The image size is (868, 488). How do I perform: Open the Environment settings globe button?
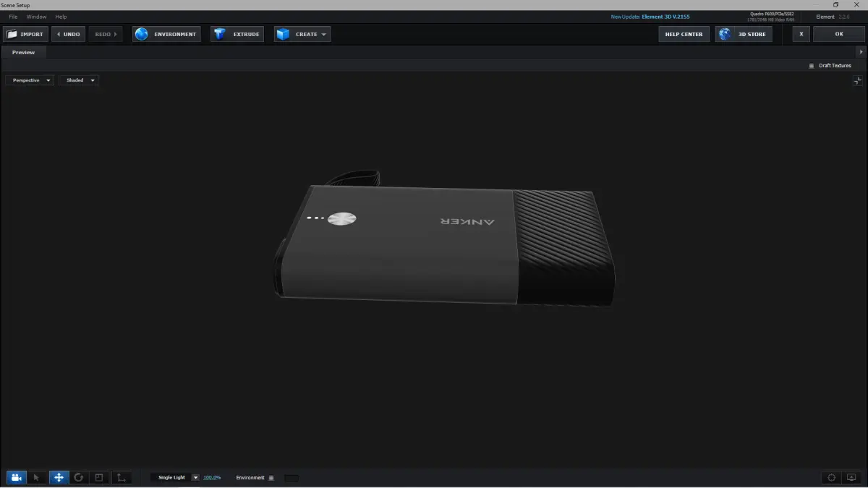(166, 34)
